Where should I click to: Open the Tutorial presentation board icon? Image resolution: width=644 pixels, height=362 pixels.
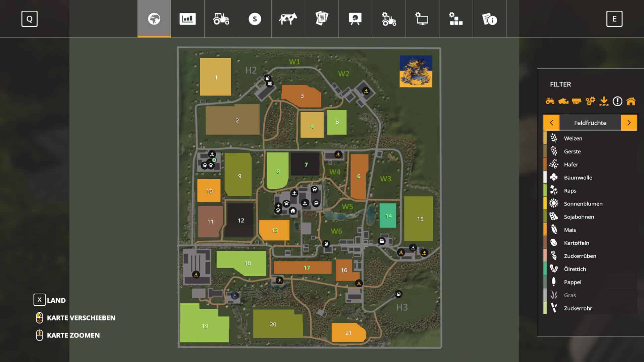click(x=355, y=19)
